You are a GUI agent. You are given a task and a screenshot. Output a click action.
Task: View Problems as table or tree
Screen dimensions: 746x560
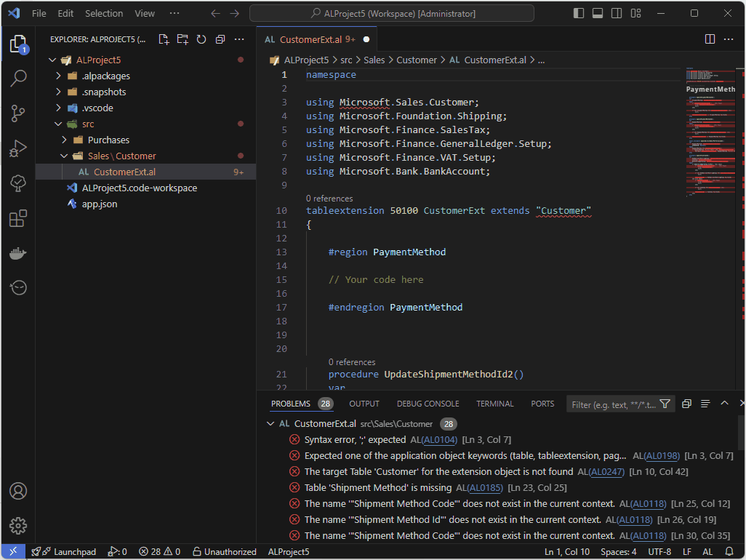pos(705,404)
